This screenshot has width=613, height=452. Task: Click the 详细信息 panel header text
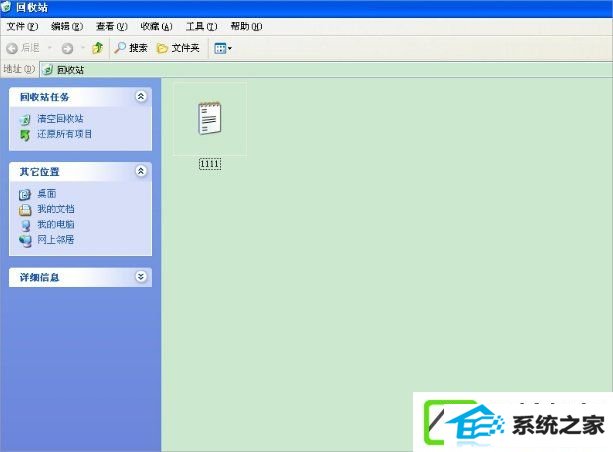39,277
